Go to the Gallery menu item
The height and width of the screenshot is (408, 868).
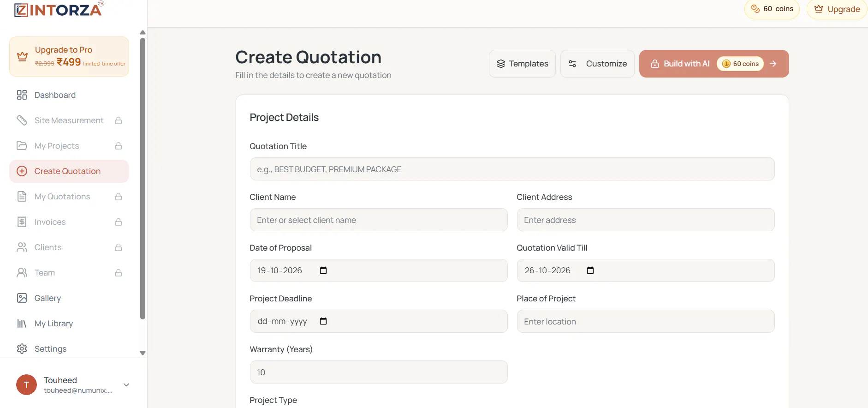click(69, 298)
